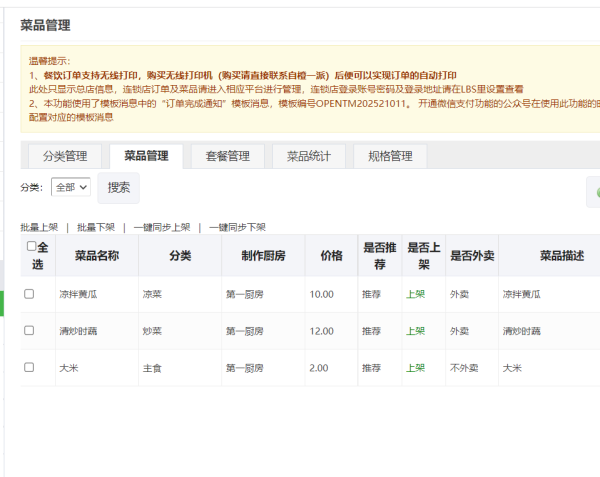600x477 pixels.
Task: Click the 菜品描述 column header
Action: (x=562, y=256)
